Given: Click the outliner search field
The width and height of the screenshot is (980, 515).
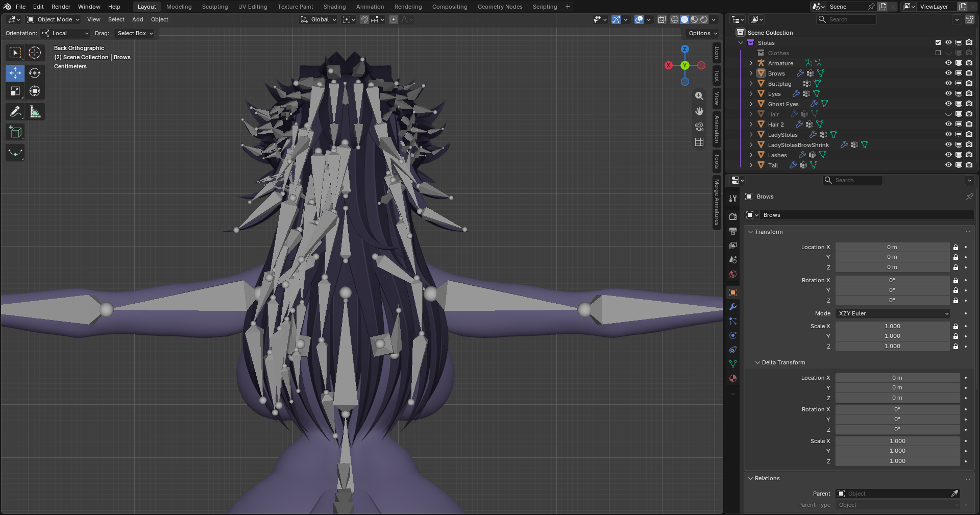Looking at the screenshot, I should coord(847,19).
